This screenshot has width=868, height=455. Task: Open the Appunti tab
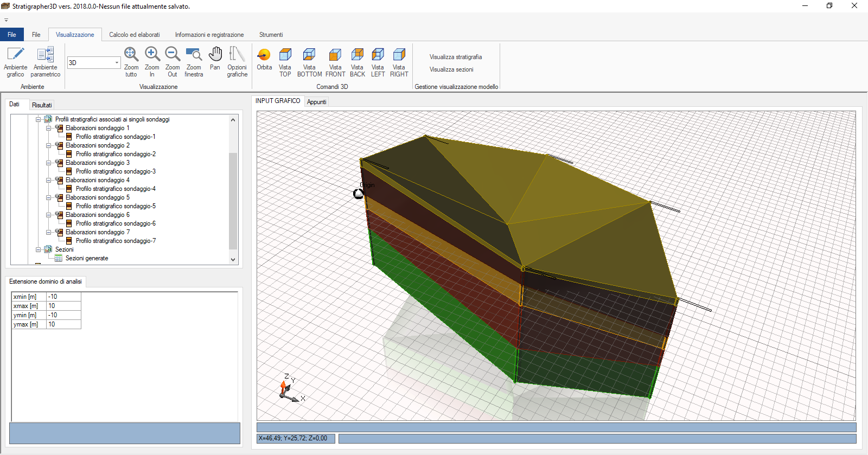coord(317,102)
